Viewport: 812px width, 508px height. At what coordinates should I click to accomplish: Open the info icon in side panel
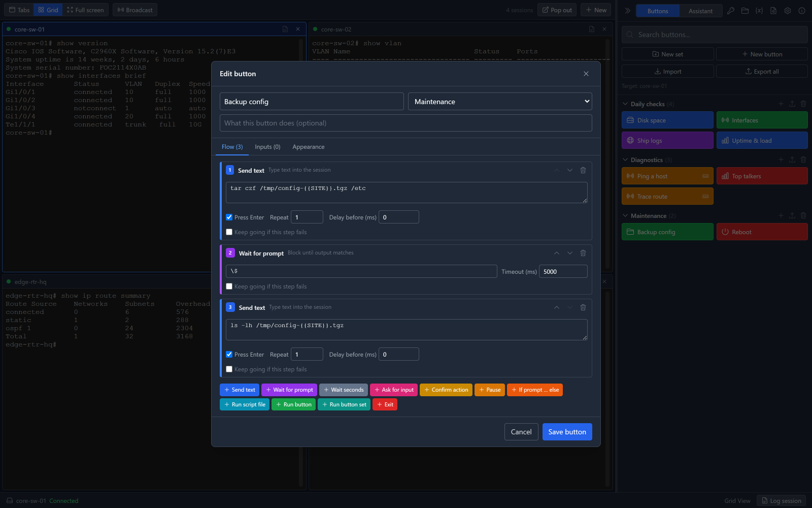pos(802,11)
